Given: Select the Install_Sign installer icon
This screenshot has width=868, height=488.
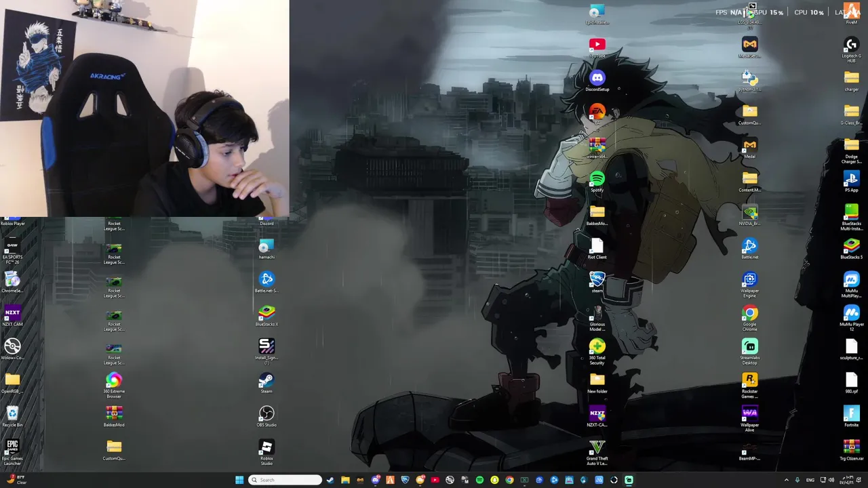Looking at the screenshot, I should (267, 351).
